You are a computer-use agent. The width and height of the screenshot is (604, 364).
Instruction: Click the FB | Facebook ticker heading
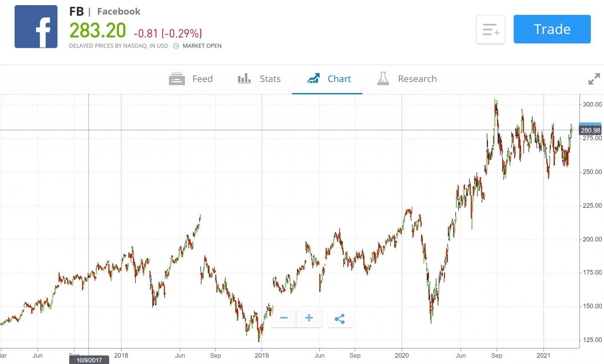tap(105, 11)
